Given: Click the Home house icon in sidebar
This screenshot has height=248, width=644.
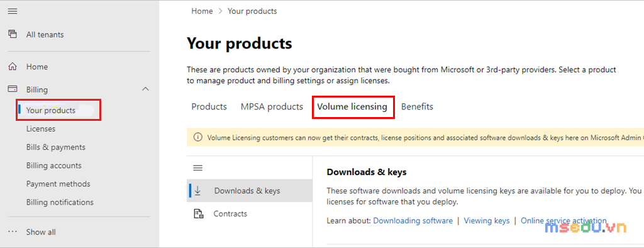Looking at the screenshot, I should tap(13, 66).
